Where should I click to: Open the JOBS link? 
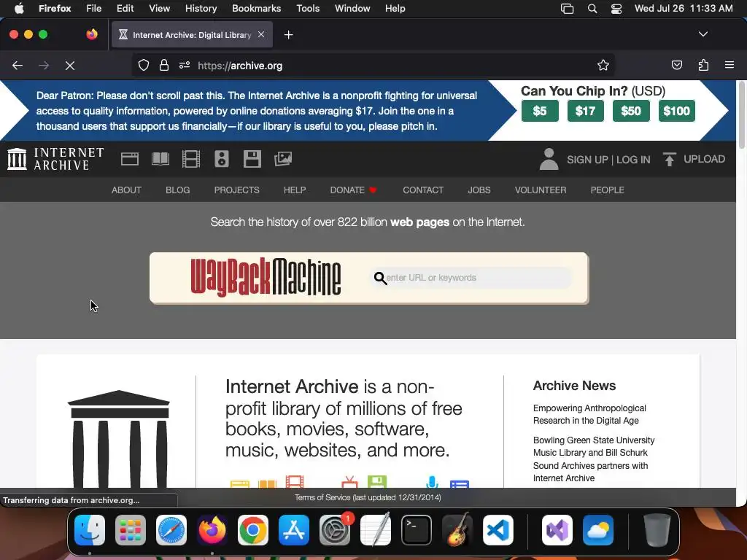[479, 190]
